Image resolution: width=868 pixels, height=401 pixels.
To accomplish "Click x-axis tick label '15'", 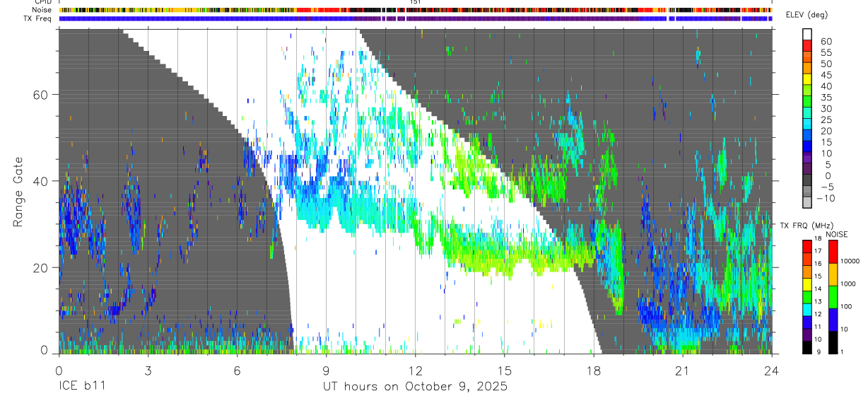I will click(505, 370).
